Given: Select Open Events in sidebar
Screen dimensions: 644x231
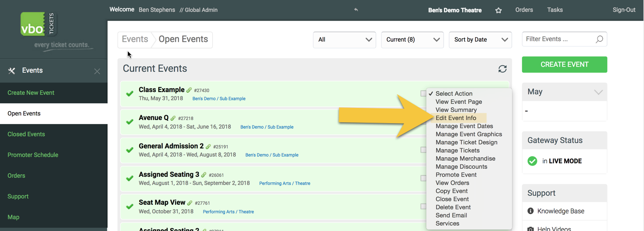Looking at the screenshot, I should click(x=54, y=113).
